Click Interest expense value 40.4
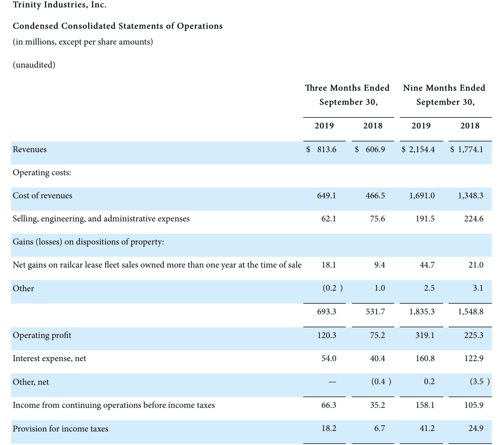The image size is (504, 445). pos(378,358)
